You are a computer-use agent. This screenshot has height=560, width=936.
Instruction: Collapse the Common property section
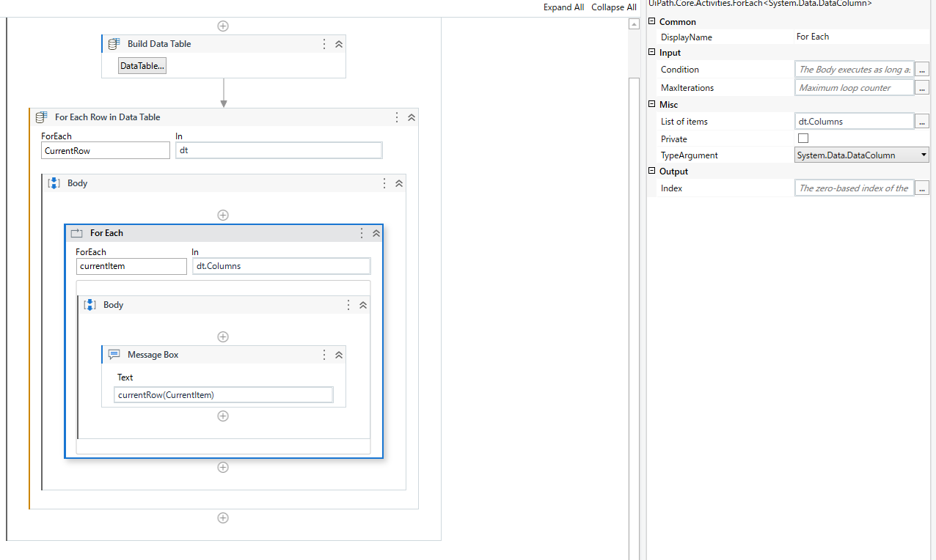pos(651,21)
